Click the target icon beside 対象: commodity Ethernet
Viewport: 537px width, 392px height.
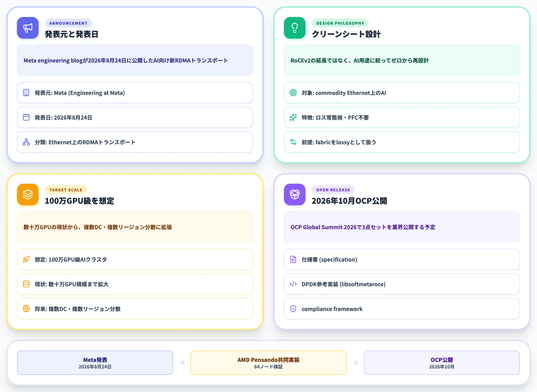293,93
